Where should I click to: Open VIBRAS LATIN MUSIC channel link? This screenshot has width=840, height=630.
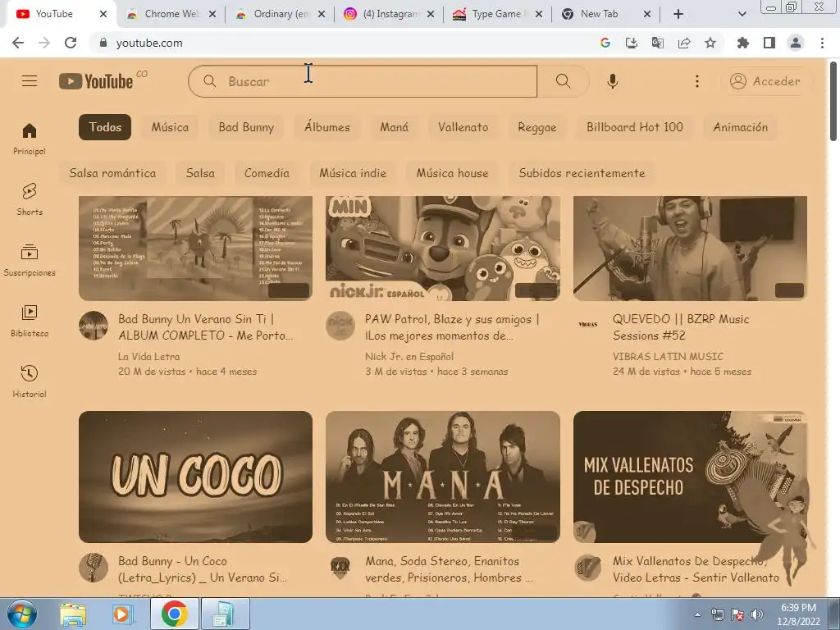[668, 356]
